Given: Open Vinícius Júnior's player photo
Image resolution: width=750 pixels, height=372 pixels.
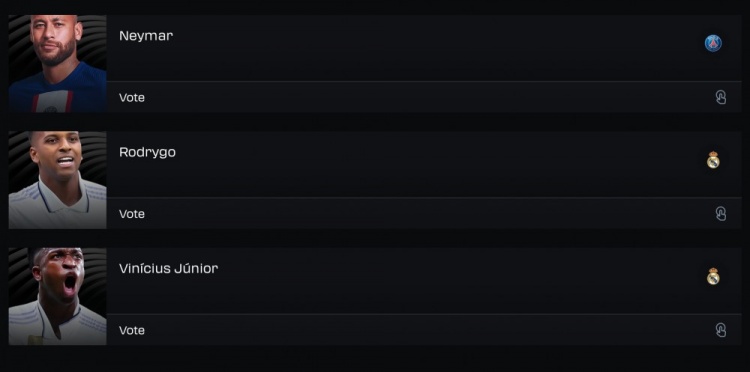Looking at the screenshot, I should click(57, 296).
